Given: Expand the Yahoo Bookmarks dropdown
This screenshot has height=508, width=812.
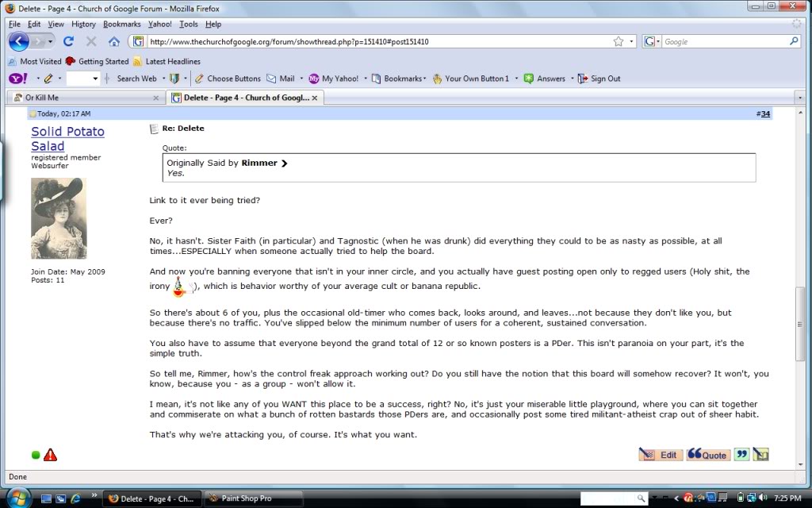Looking at the screenshot, I should click(425, 79).
